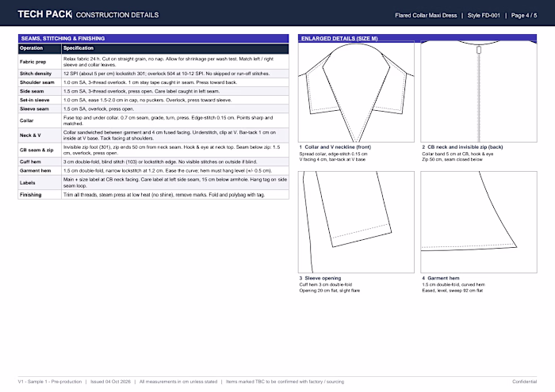Select the CONSTRUCTION DETAILS heading

[117, 15]
